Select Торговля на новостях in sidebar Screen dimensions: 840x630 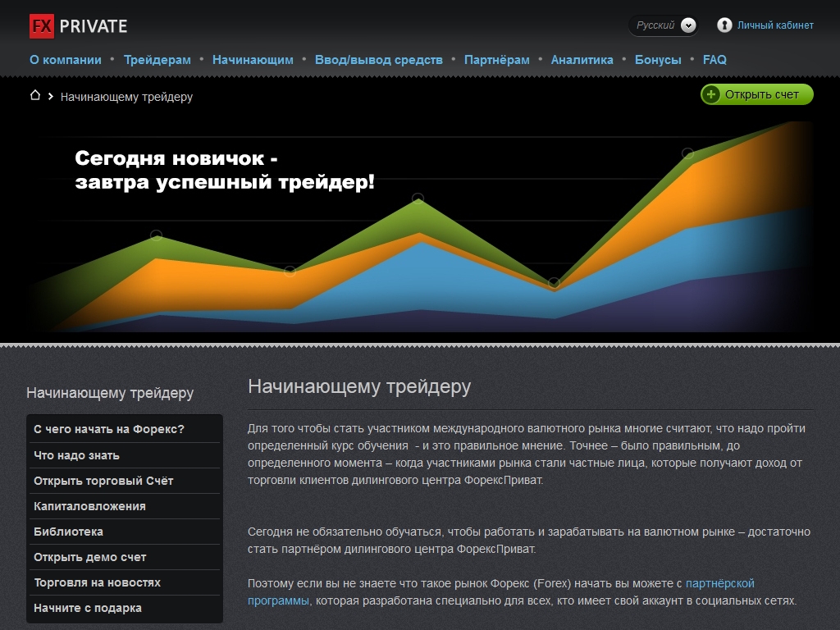coord(97,582)
